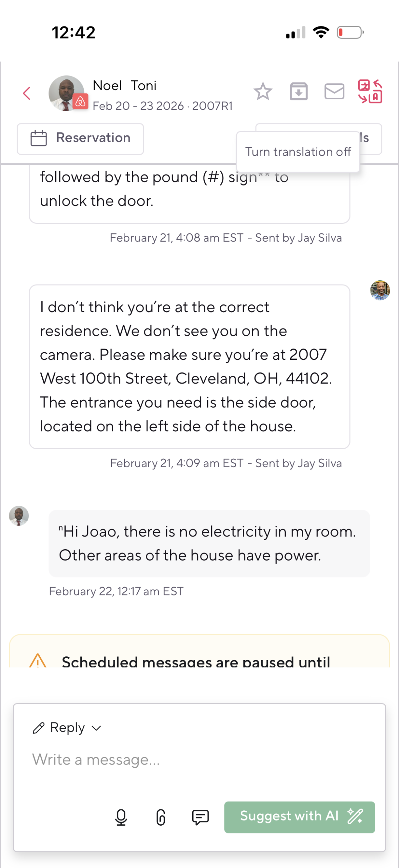Image resolution: width=399 pixels, height=868 pixels.
Task: Open the Reservation tab
Action: point(80,138)
